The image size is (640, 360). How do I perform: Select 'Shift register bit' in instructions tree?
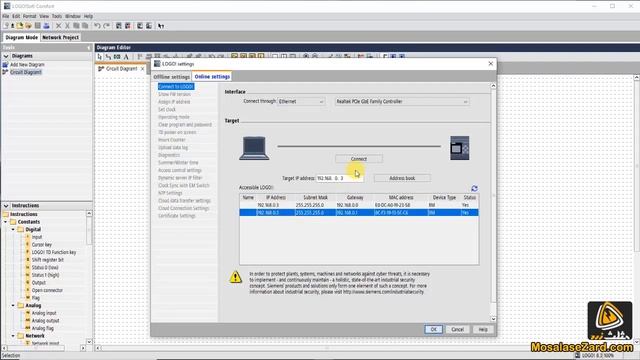tap(48, 260)
